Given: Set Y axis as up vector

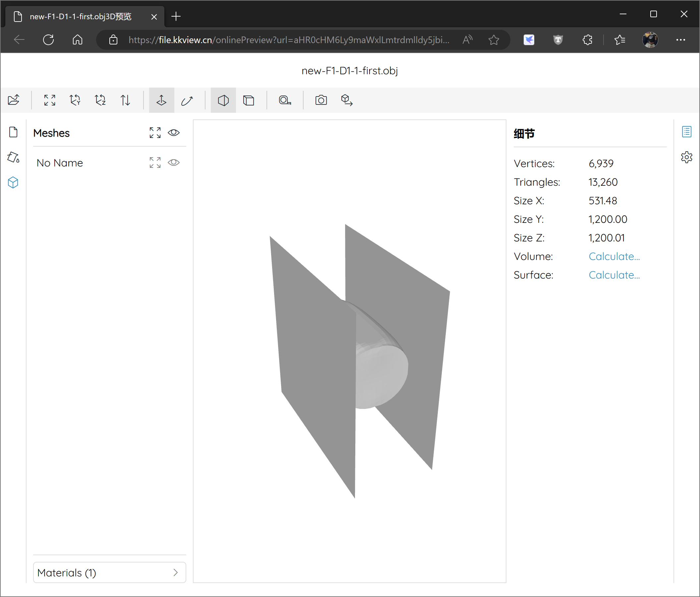Looking at the screenshot, I should pyautogui.click(x=75, y=100).
